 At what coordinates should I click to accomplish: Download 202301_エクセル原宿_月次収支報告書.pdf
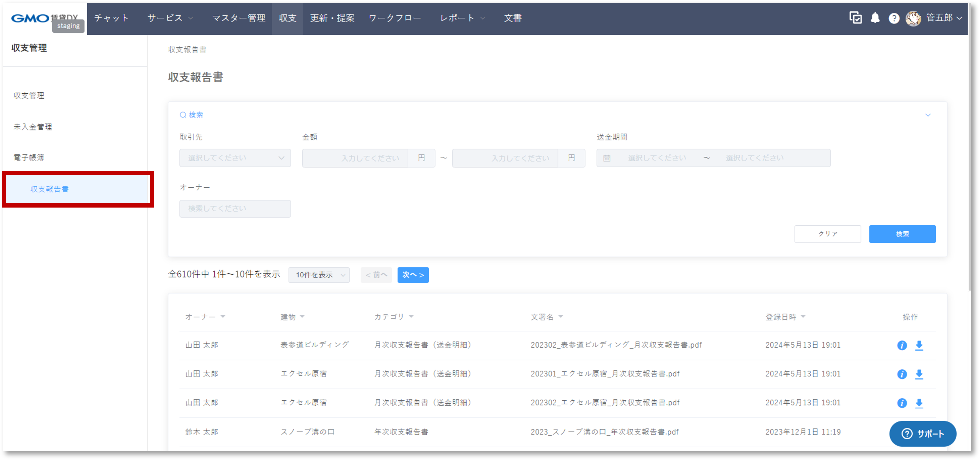(920, 374)
